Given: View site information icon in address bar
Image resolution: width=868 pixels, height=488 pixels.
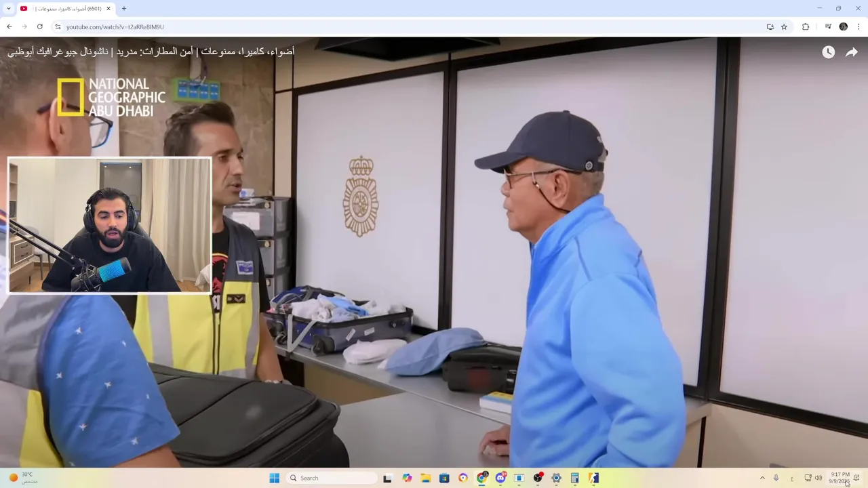Looking at the screenshot, I should [58, 26].
